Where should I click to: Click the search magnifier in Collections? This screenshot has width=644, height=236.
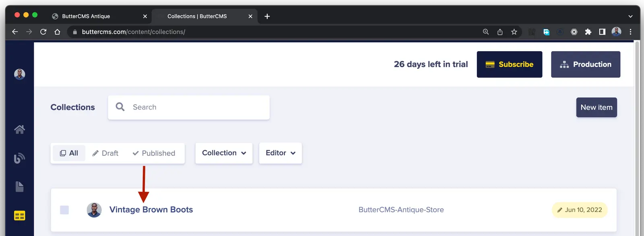pos(120,107)
